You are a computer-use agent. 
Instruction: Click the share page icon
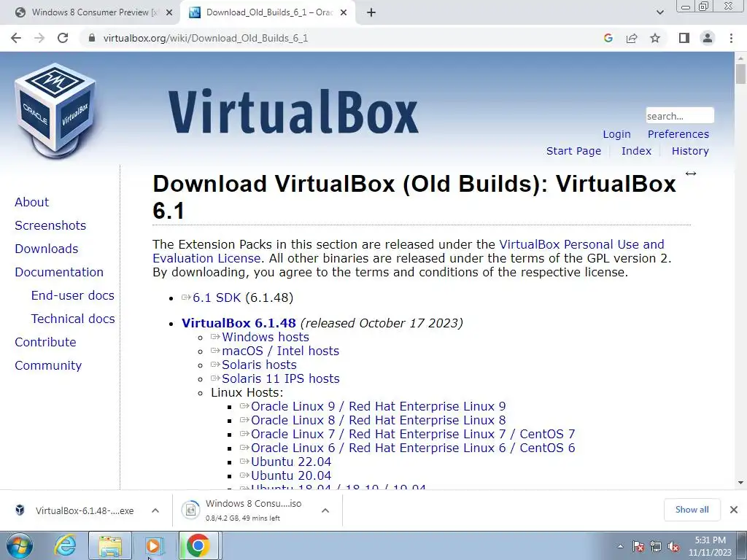pos(632,38)
